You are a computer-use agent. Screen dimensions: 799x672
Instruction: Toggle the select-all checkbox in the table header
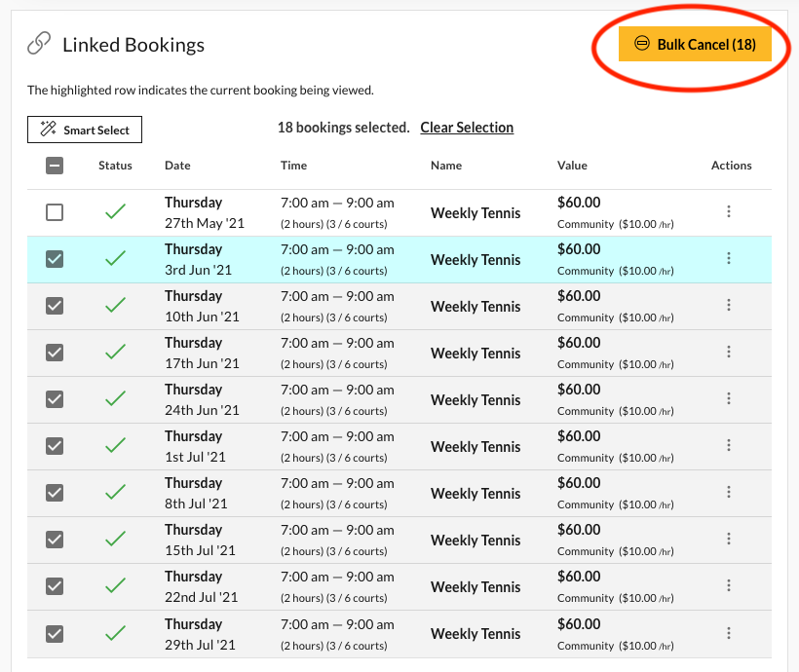coord(55,166)
